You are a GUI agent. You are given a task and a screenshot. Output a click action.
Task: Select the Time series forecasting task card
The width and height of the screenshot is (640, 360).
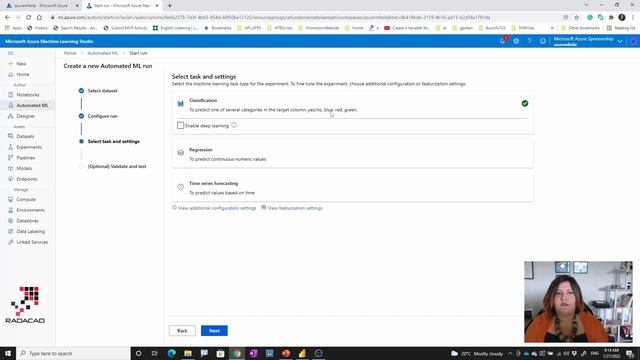(x=353, y=188)
